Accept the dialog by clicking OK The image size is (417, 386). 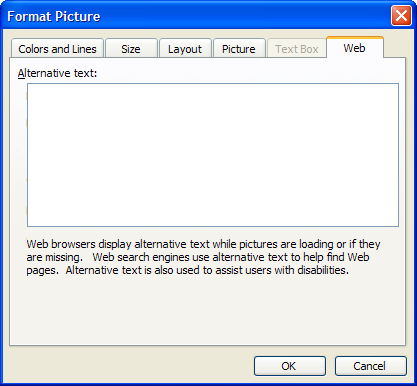pyautogui.click(x=290, y=366)
